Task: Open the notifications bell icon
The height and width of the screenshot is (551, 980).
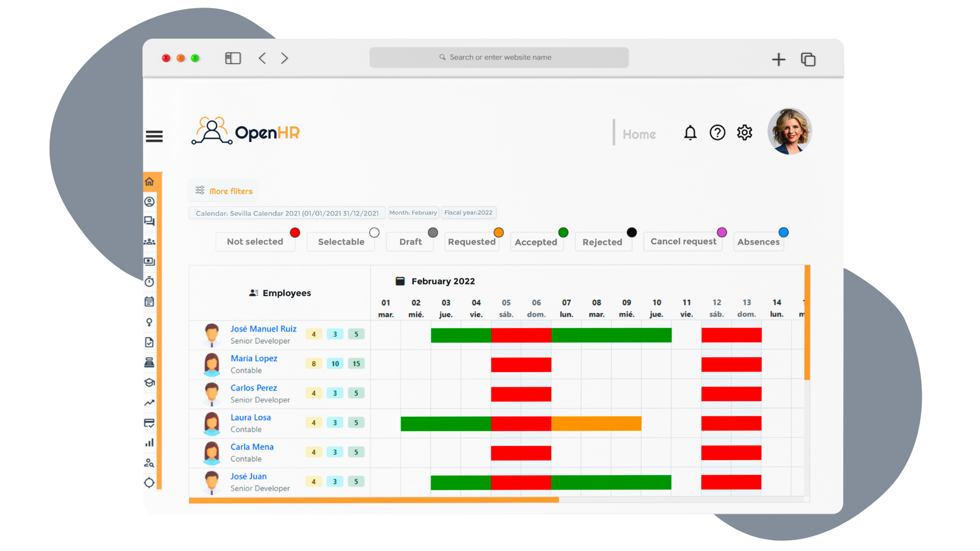Action: 690,133
